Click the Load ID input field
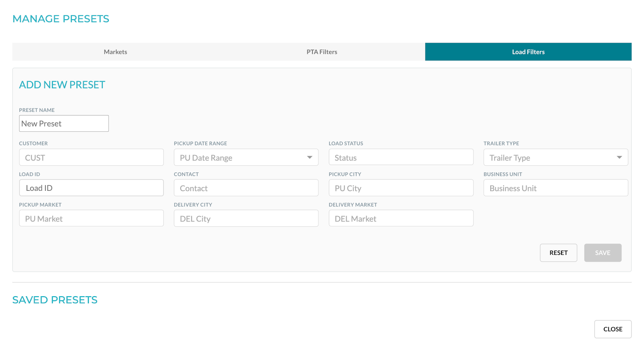 click(91, 188)
